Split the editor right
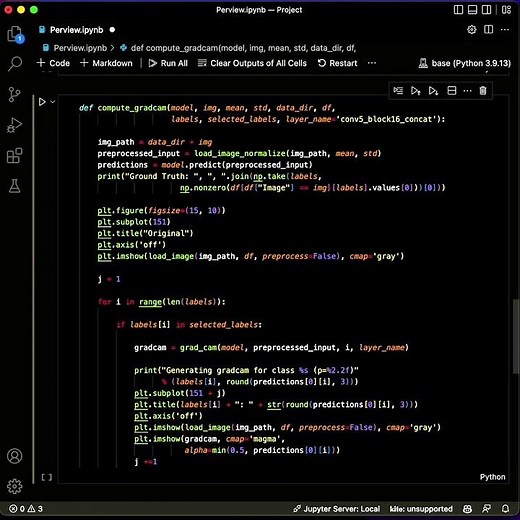520x520 pixels. (488, 30)
